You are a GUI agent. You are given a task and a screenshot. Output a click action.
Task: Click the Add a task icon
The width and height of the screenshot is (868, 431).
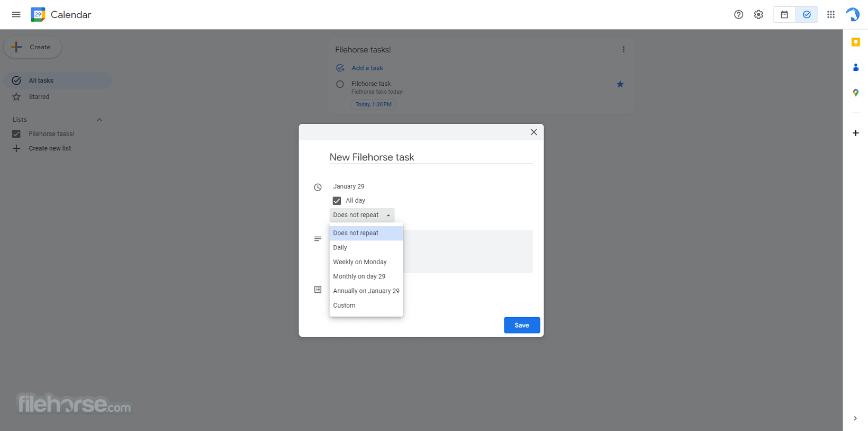[340, 68]
